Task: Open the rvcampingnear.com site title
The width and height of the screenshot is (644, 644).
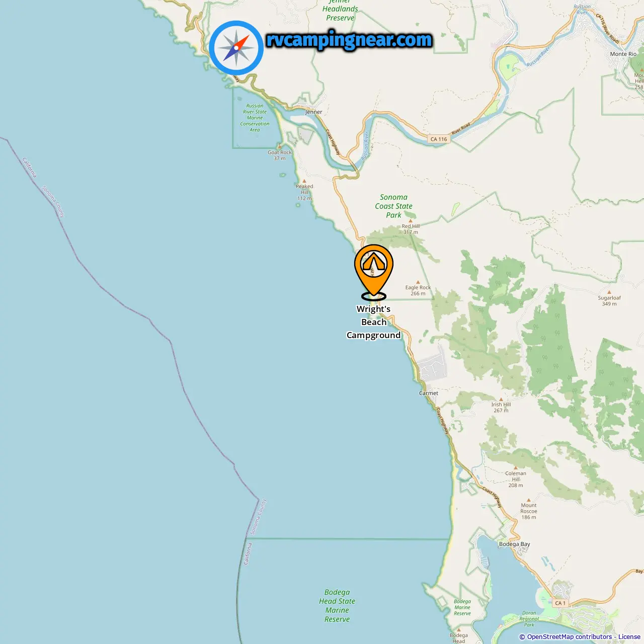Action: [x=349, y=40]
